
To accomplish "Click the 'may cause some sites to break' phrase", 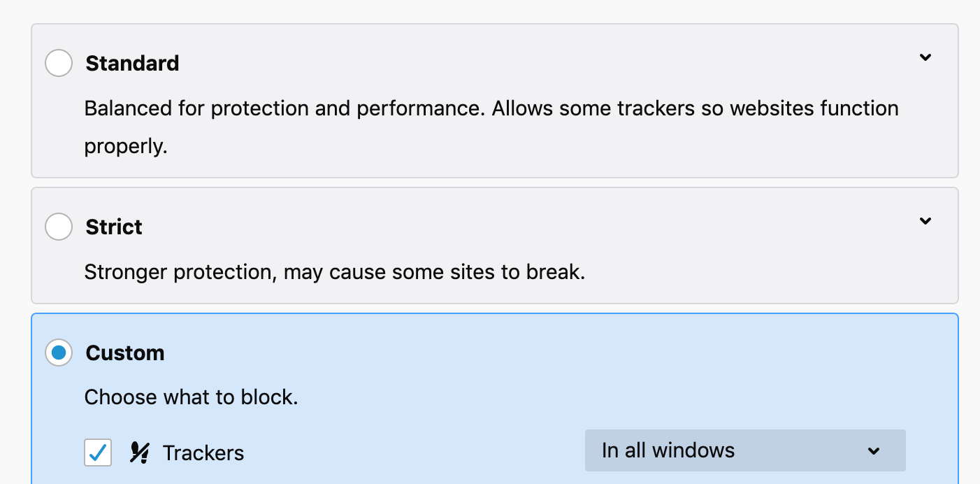I will point(434,272).
